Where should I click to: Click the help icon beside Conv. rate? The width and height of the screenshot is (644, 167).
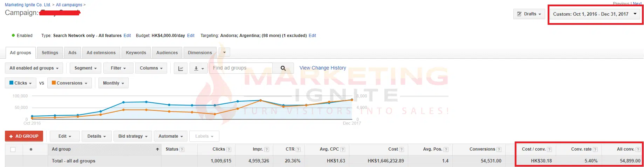[595, 150]
